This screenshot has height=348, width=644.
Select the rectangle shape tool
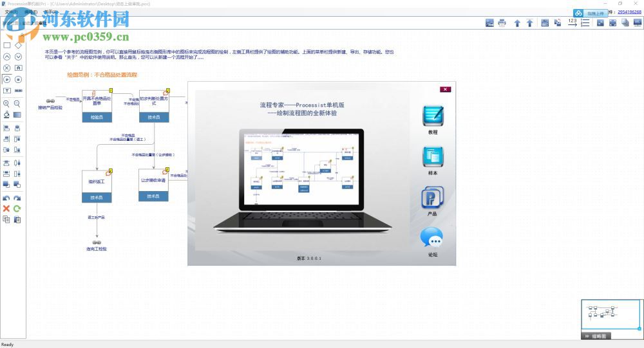pos(7,46)
